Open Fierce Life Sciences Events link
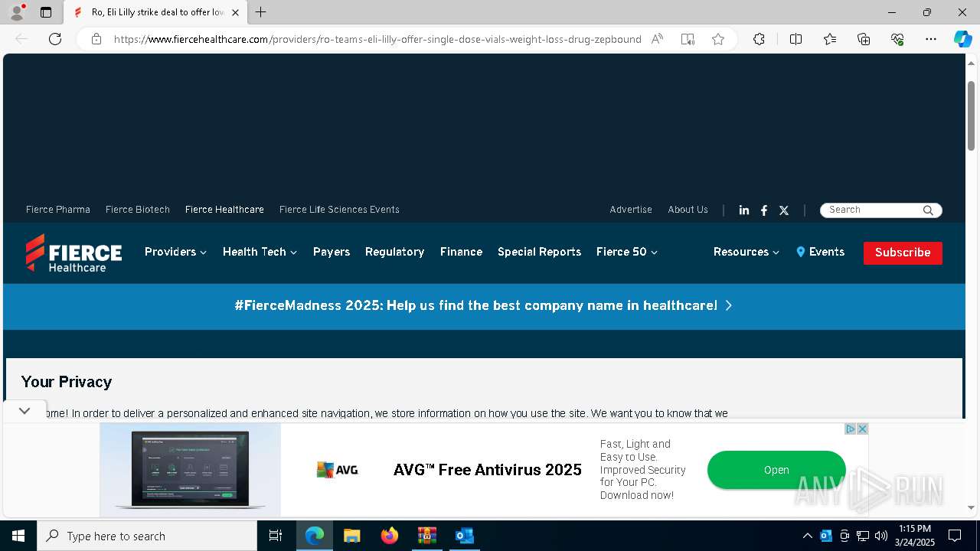 (339, 210)
